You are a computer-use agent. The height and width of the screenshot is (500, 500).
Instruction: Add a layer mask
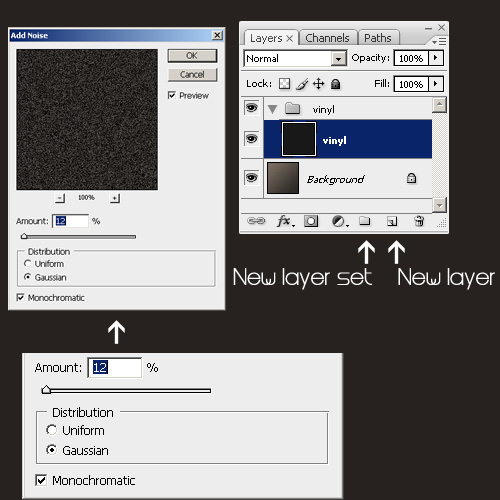click(311, 221)
